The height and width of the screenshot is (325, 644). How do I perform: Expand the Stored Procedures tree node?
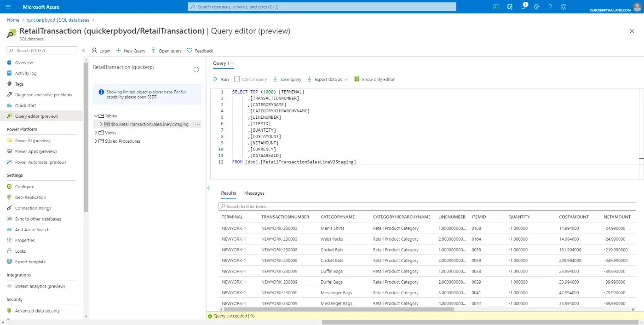[96, 141]
